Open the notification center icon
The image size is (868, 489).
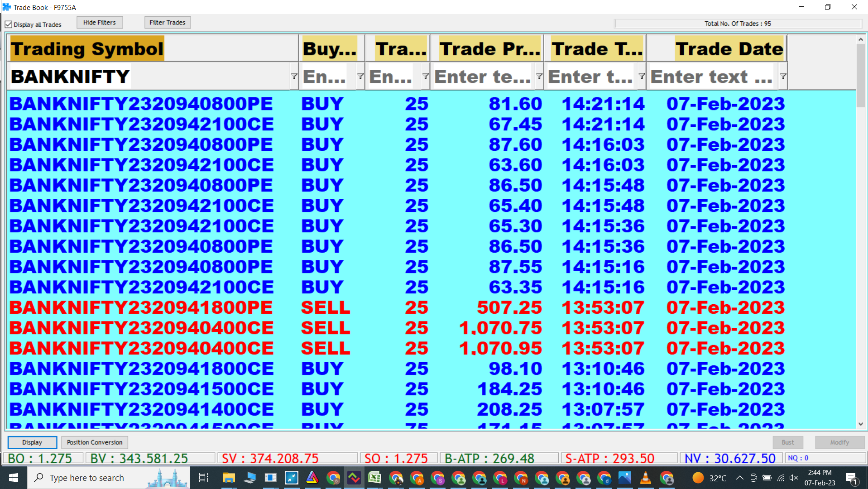[x=851, y=478]
